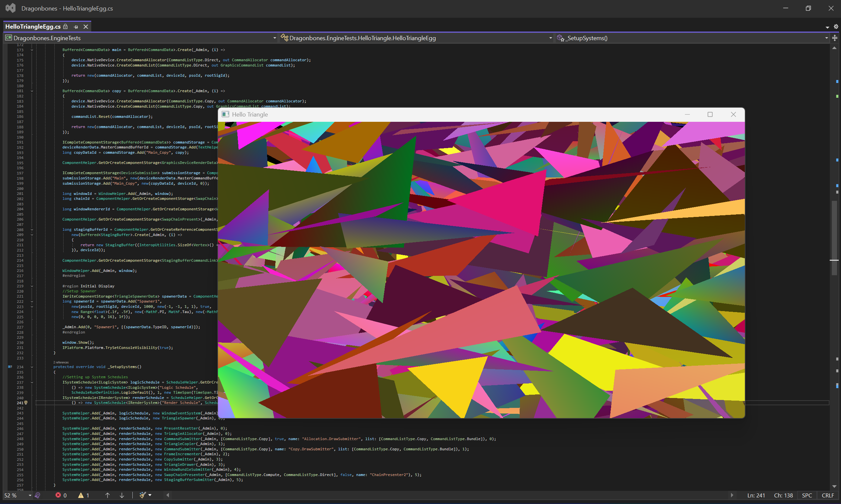Click the vertical scrollbar thumb in editor
Screen dimensions: 841x504
click(834, 238)
